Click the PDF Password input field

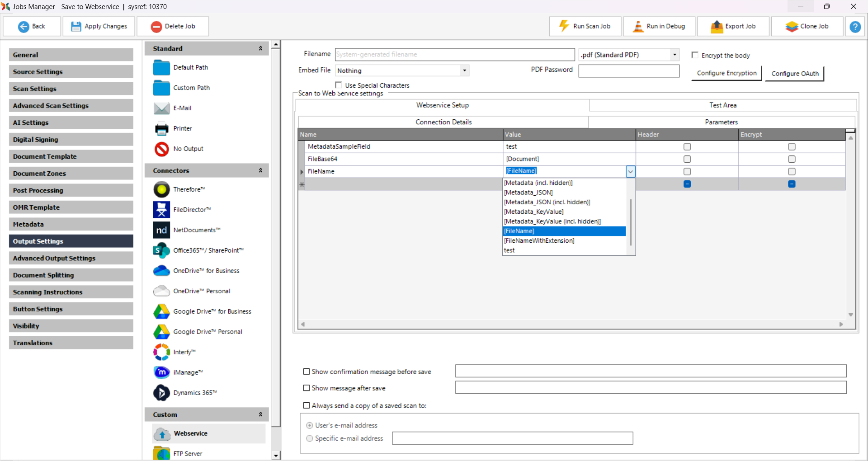pyautogui.click(x=628, y=71)
